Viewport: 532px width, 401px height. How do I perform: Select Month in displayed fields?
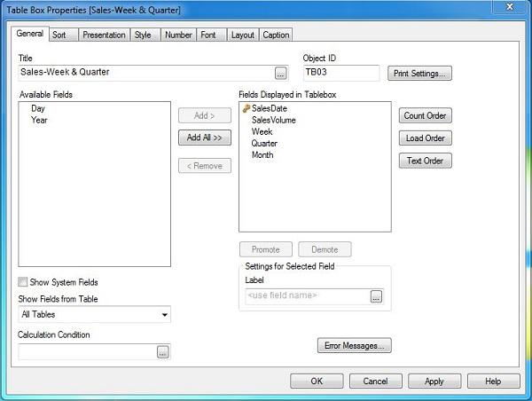tap(262, 155)
